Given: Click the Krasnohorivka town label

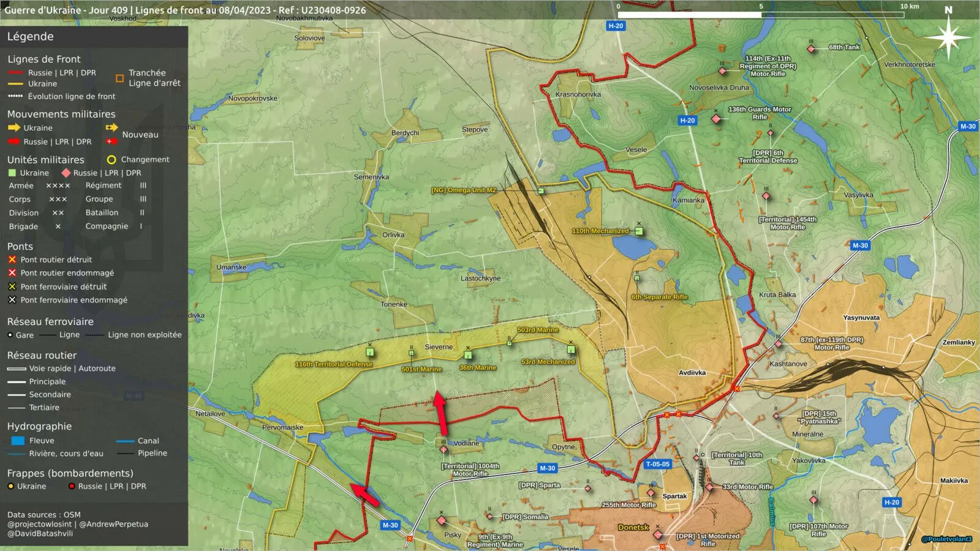Looking at the screenshot, I should point(578,94).
